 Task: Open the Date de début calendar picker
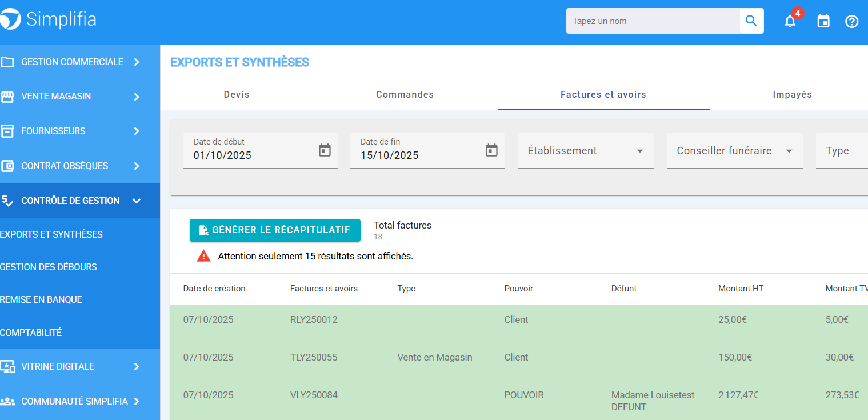pos(325,150)
